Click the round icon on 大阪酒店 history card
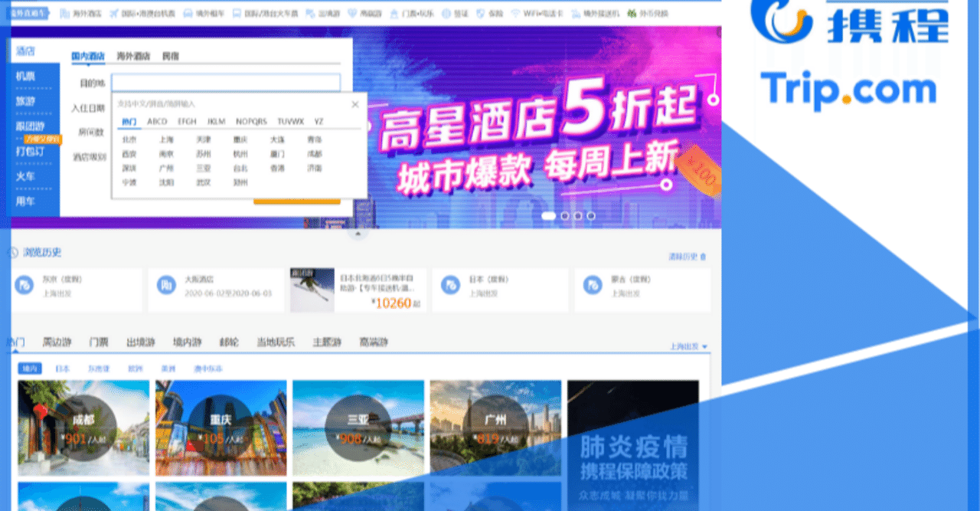980x511 pixels. [x=165, y=286]
